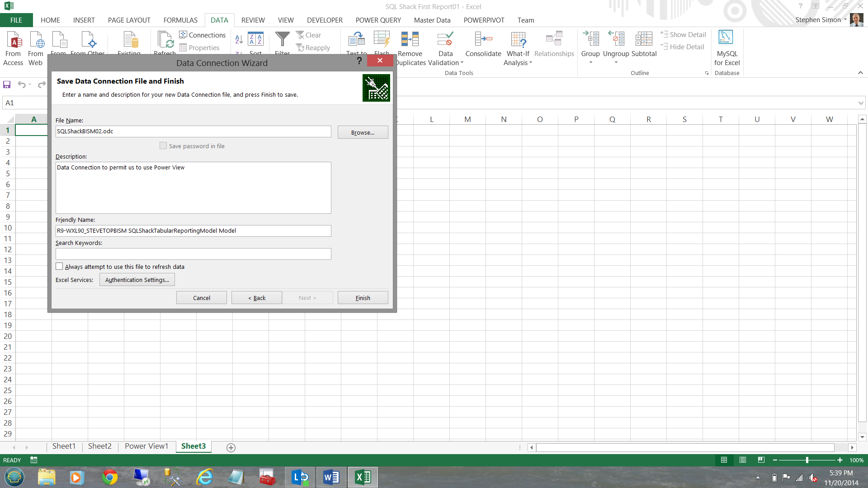This screenshot has width=868, height=488.
Task: Click the Remove Duplicates icon
Action: 410,39
